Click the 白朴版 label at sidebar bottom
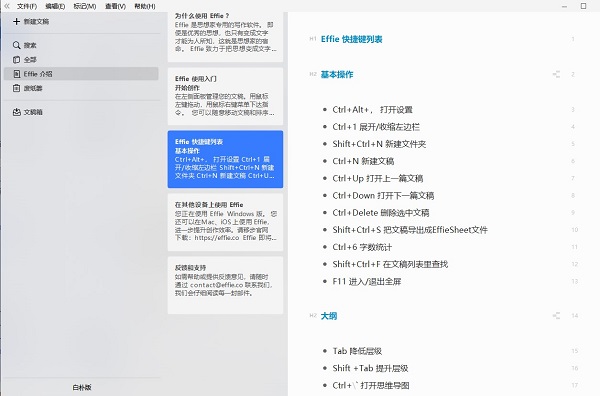Screen dimensions: 600x396 click(x=82, y=387)
